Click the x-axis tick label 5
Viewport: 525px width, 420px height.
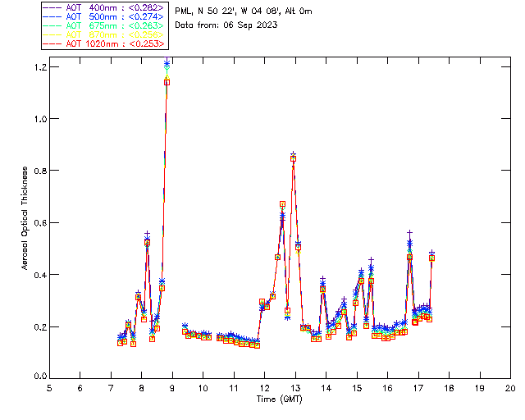click(x=49, y=388)
